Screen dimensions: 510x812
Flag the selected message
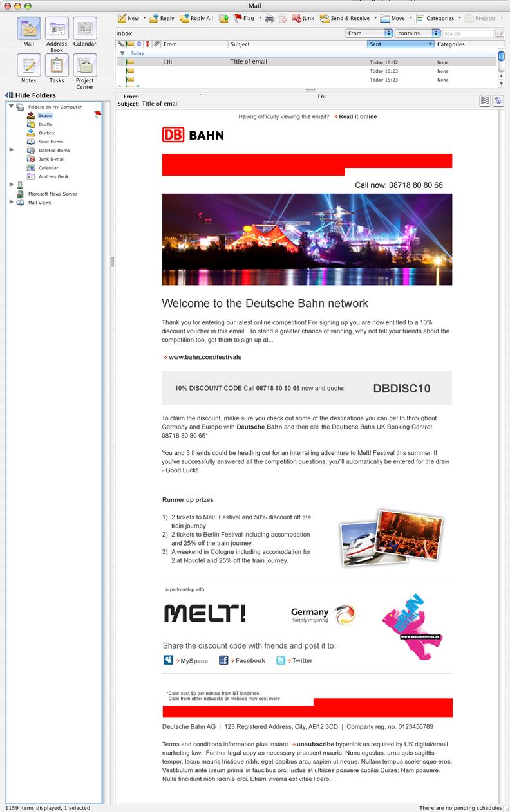click(x=244, y=18)
